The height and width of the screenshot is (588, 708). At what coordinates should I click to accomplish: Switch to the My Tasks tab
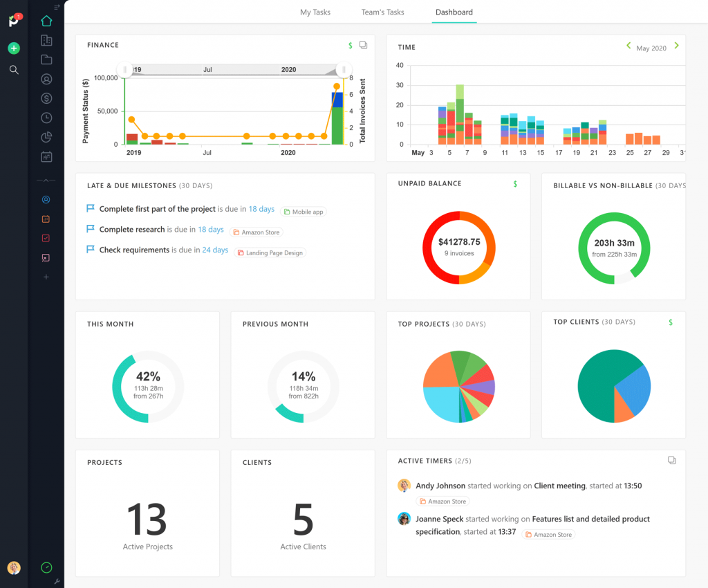pos(315,12)
